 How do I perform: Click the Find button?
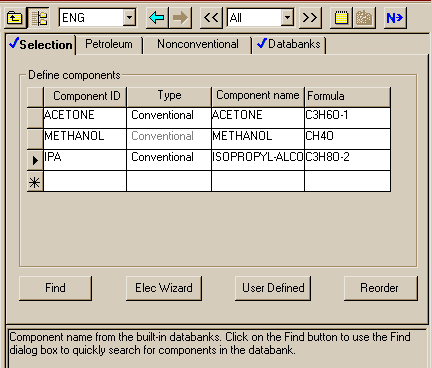(x=55, y=288)
